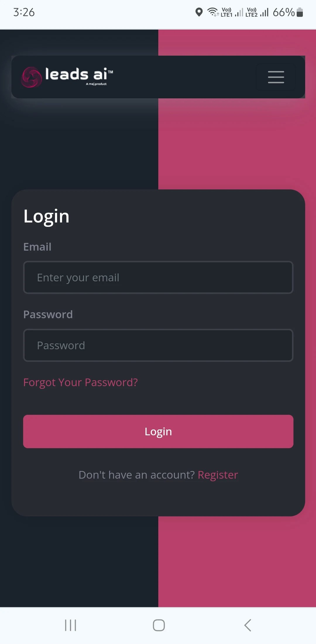Open the Forgot Your Password link
The width and height of the screenshot is (316, 644).
[80, 382]
